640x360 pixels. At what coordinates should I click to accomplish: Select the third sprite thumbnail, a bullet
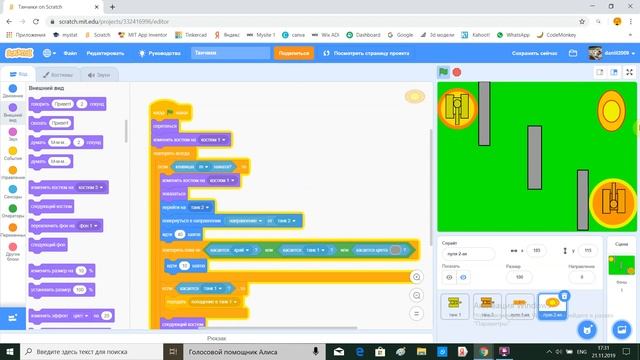519,306
